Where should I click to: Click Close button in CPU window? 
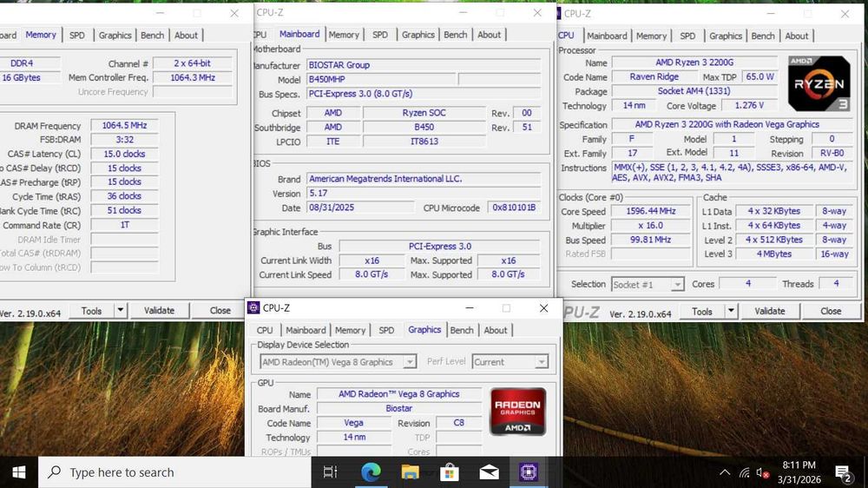pyautogui.click(x=831, y=312)
